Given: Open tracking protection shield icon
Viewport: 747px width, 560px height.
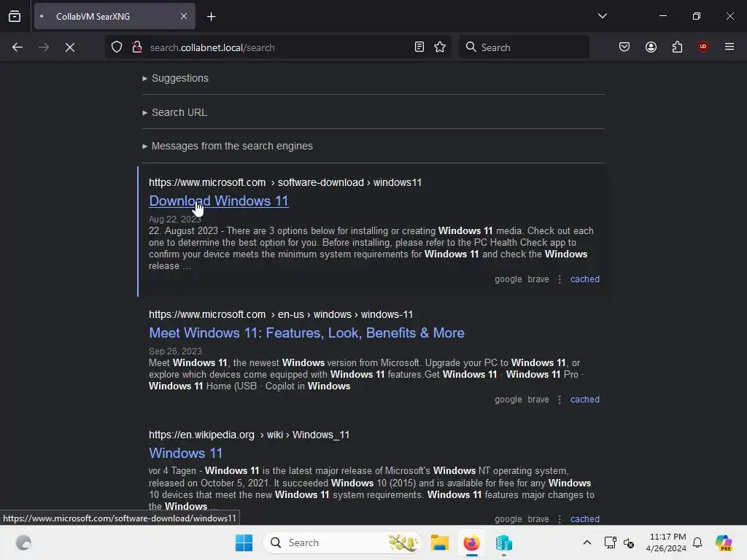Looking at the screenshot, I should tap(117, 47).
